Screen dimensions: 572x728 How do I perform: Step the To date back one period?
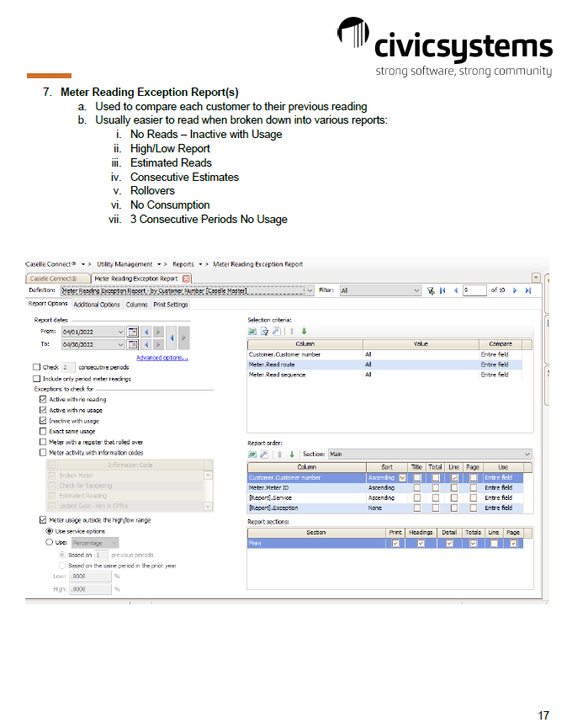(146, 344)
